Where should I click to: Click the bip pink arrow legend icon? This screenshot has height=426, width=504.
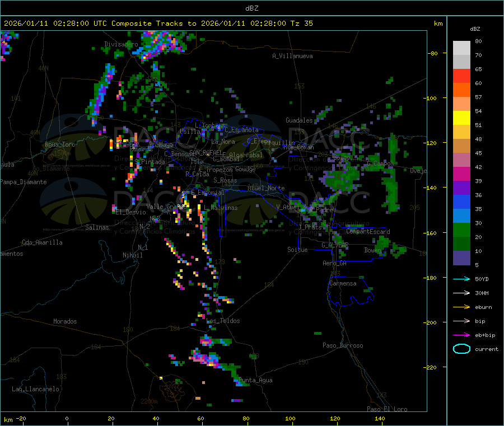click(x=461, y=321)
